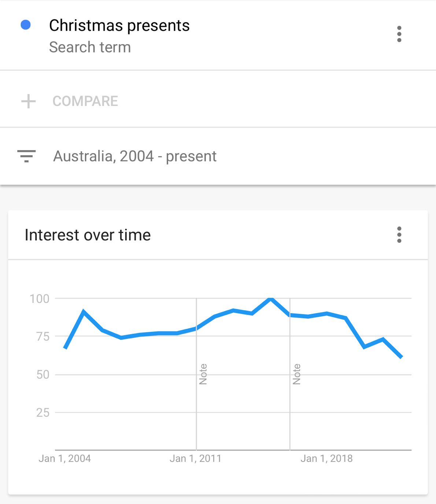Click the 50 value y-axis label

pos(43,375)
